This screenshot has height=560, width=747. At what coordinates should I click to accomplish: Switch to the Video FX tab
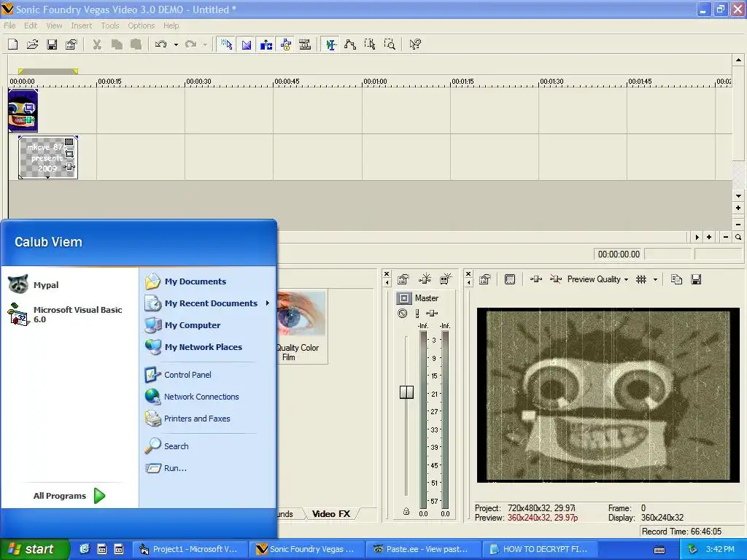[x=331, y=514]
